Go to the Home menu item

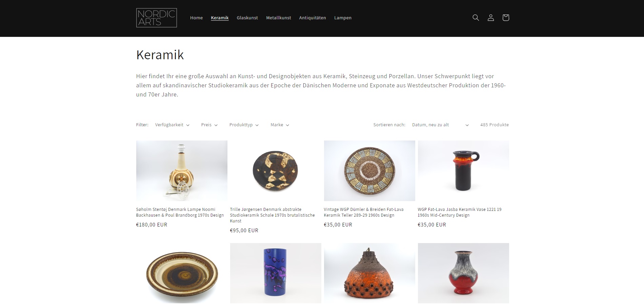(196, 18)
